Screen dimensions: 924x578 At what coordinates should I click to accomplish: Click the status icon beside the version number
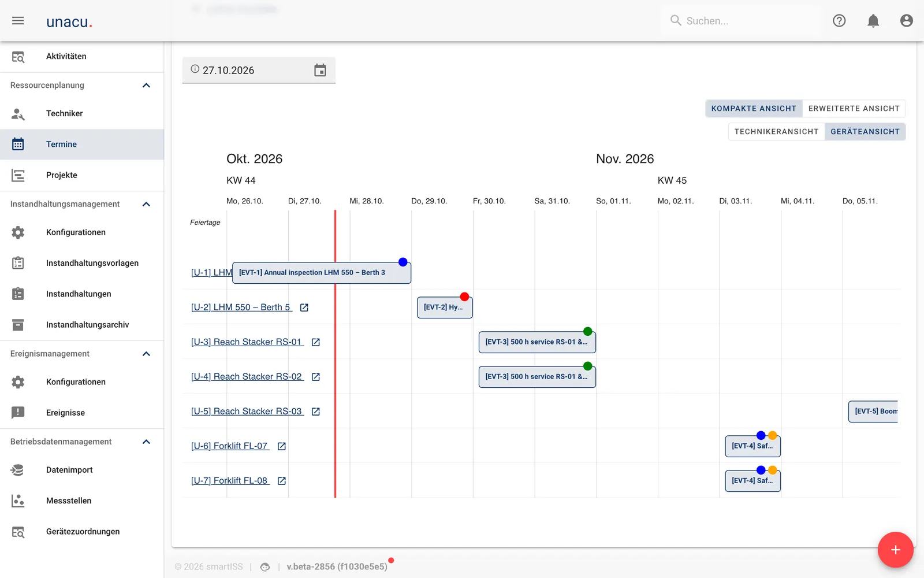(265, 567)
